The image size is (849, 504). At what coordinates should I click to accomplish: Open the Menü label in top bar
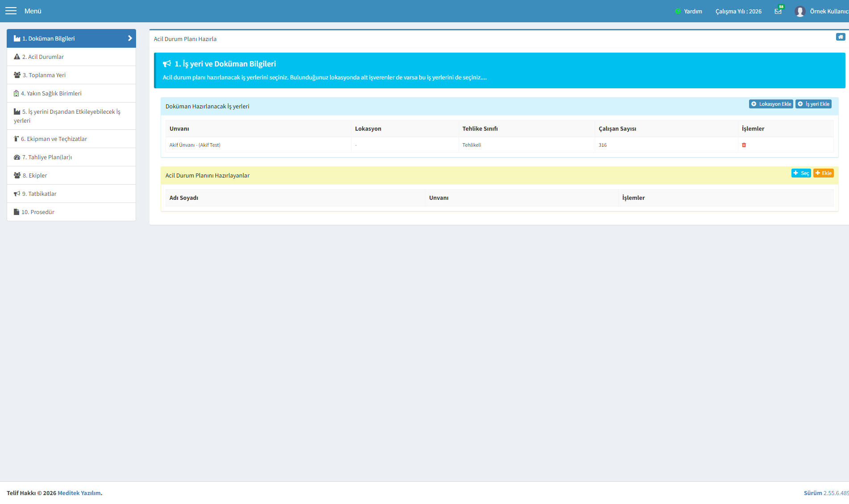(33, 11)
